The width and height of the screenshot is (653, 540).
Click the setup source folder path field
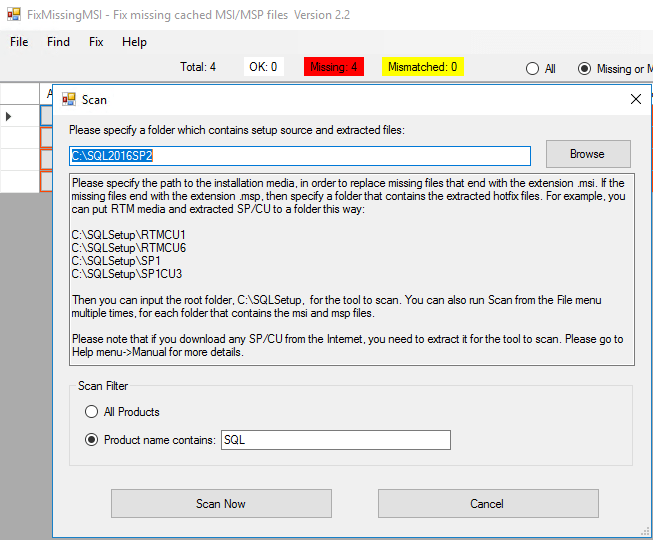(299, 156)
